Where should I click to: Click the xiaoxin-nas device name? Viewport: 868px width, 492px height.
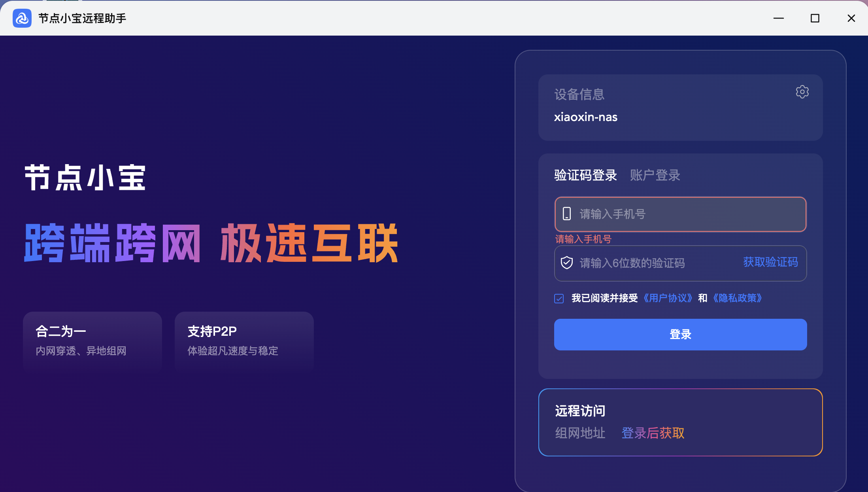click(585, 117)
